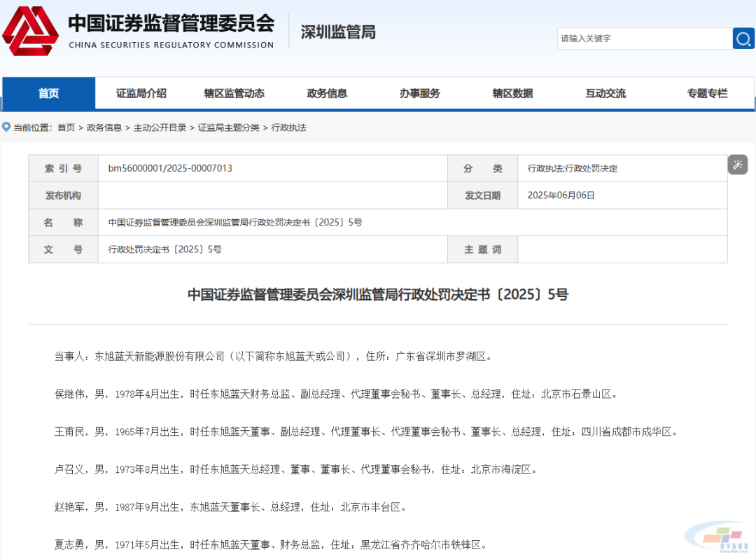
Task: Go to 行政执法 in breadcrumb
Action: click(289, 127)
